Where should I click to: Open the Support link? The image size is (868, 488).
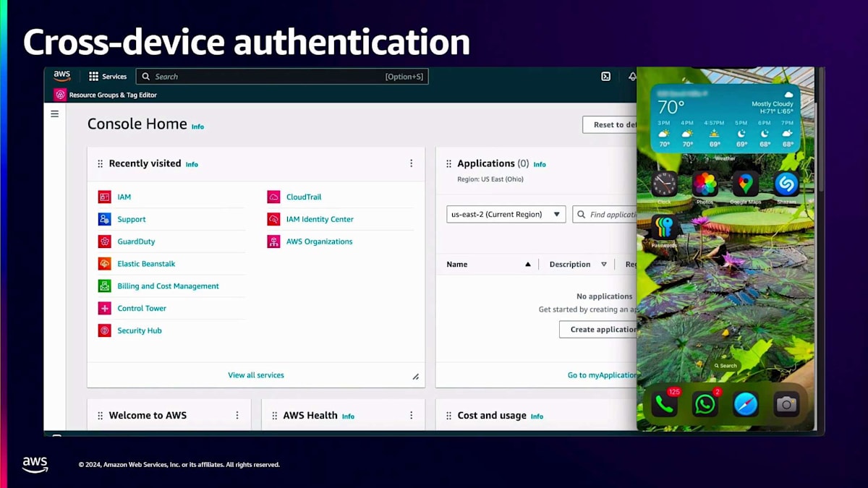(132, 219)
